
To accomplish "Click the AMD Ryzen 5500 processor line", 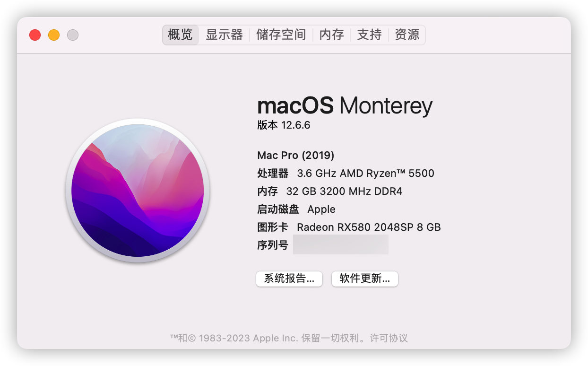I will [x=346, y=174].
